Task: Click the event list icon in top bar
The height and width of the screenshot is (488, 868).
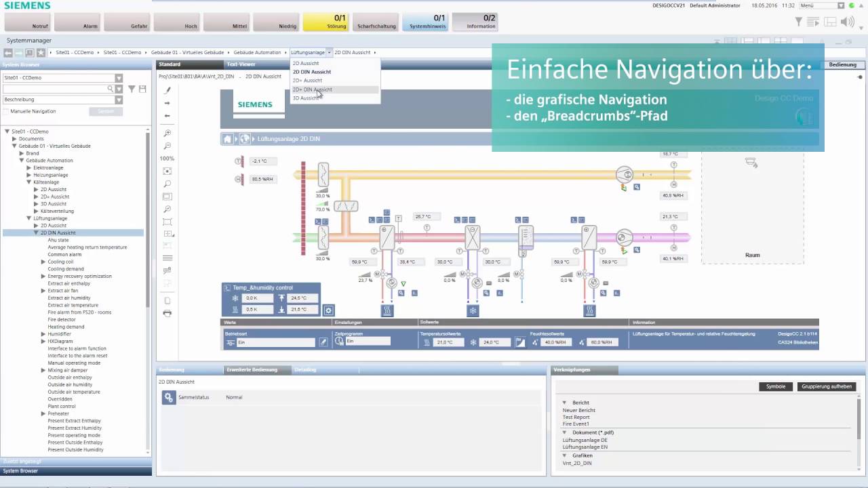Action: coord(813,22)
